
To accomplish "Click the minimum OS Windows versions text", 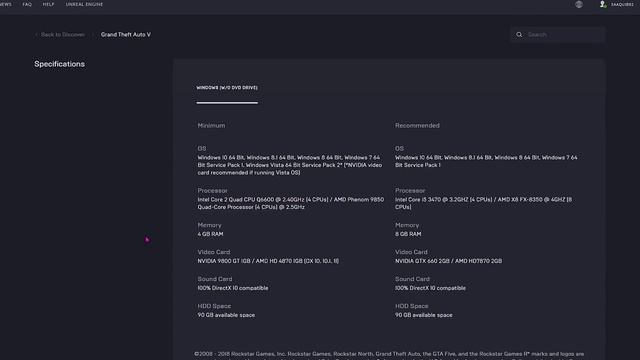I will (x=290, y=165).
